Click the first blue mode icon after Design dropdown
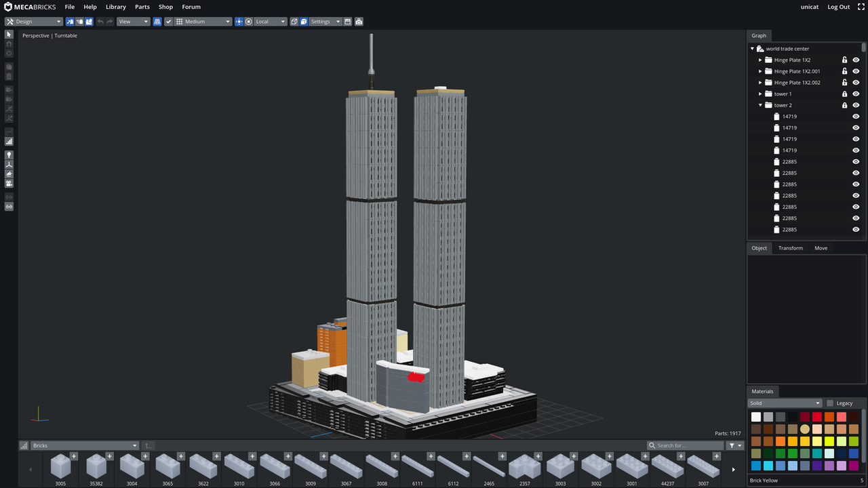Viewport: 868px width, 488px height. point(70,22)
